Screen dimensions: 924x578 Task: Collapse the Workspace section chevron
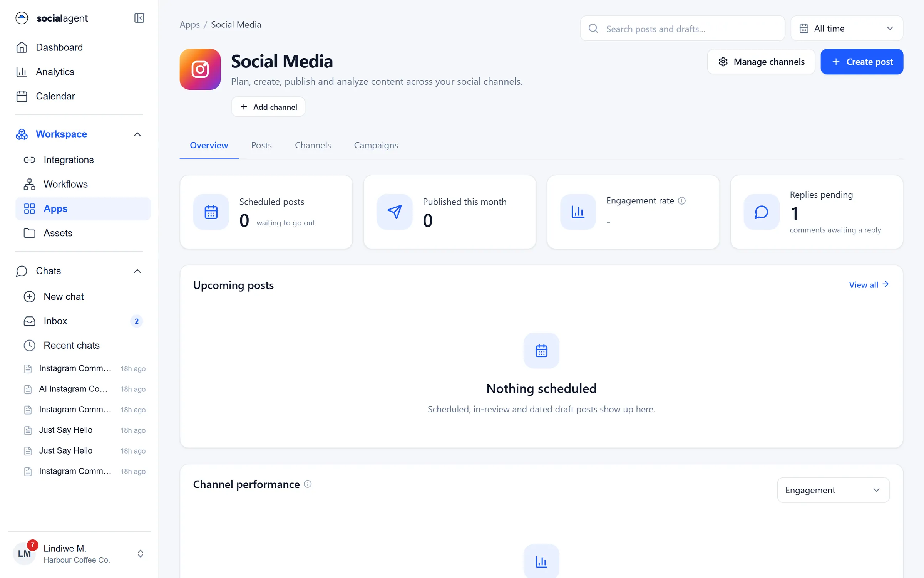(x=137, y=134)
